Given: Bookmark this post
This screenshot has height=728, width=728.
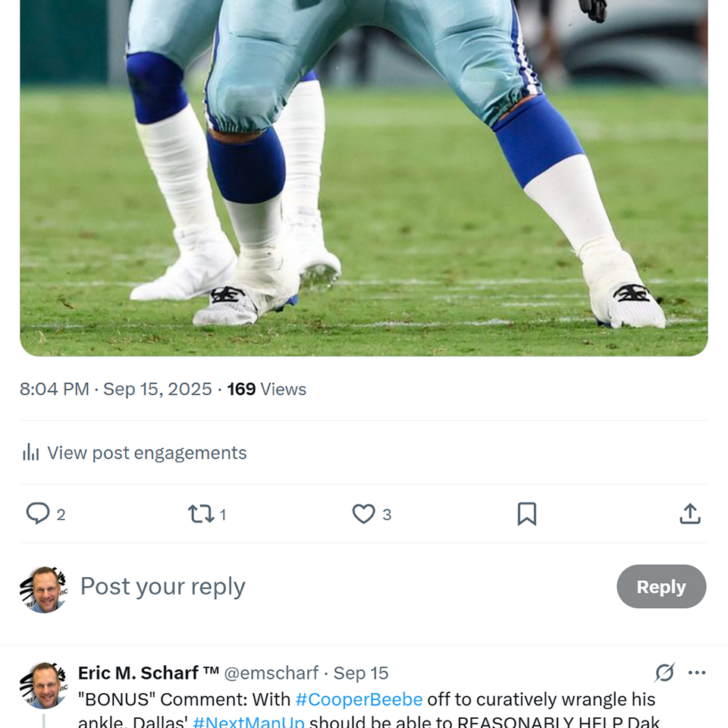Looking at the screenshot, I should point(526,514).
